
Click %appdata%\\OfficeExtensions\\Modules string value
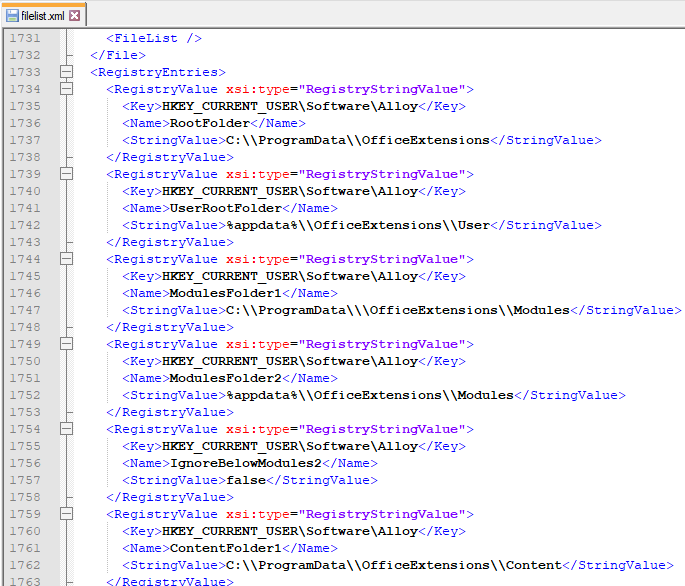point(370,395)
